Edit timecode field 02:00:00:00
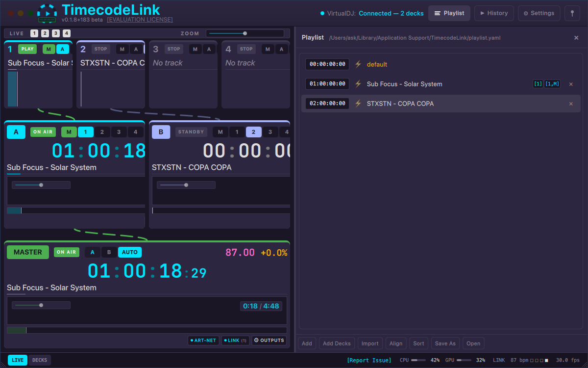Viewport: 588px width, 368px height. point(327,104)
